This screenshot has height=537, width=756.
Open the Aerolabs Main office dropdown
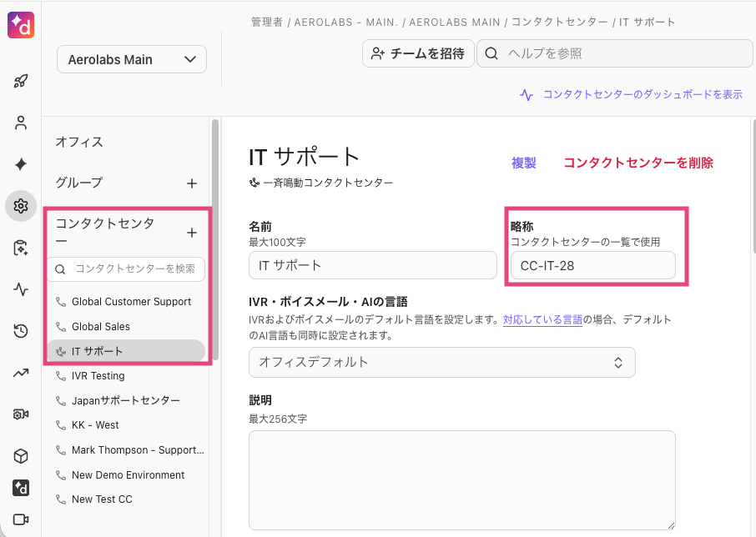point(132,59)
